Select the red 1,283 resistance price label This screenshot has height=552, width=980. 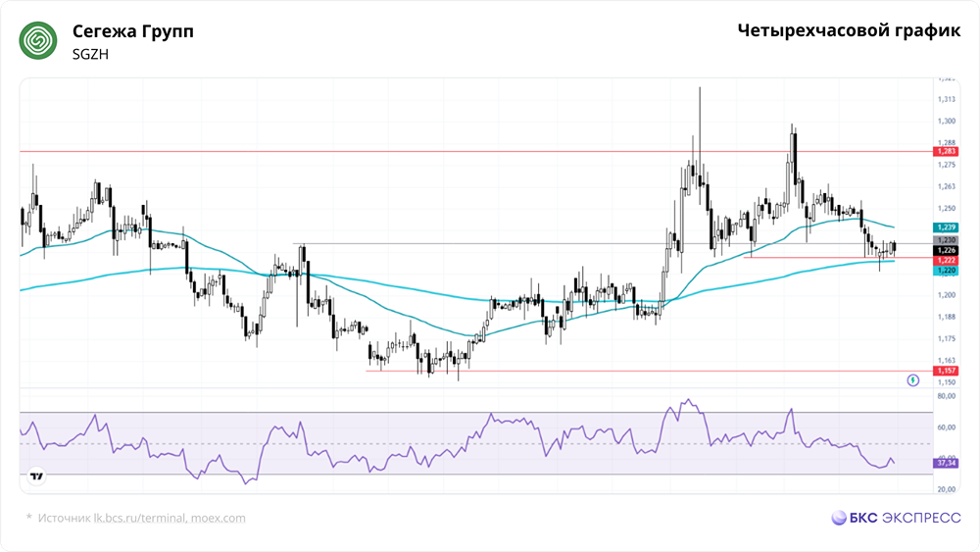(946, 151)
